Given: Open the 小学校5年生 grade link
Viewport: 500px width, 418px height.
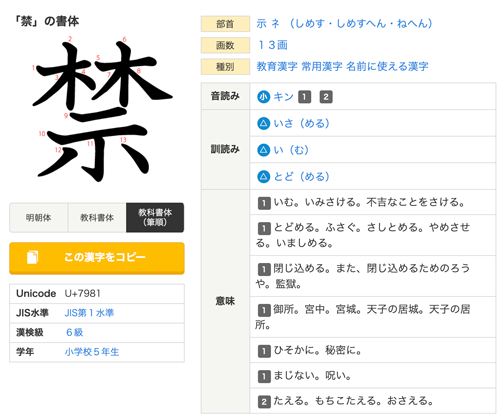Looking at the screenshot, I should coord(92,352).
